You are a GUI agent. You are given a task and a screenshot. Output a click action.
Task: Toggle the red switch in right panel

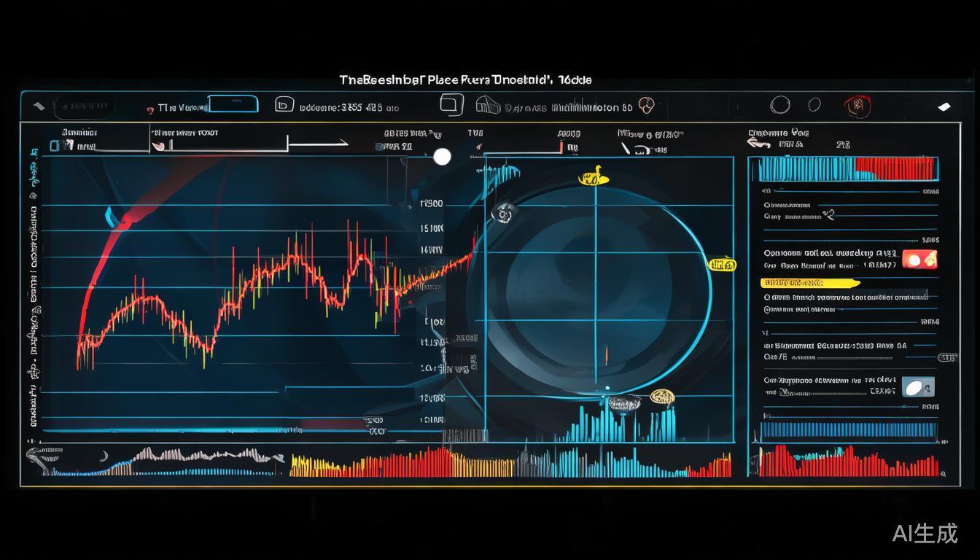coord(919,259)
